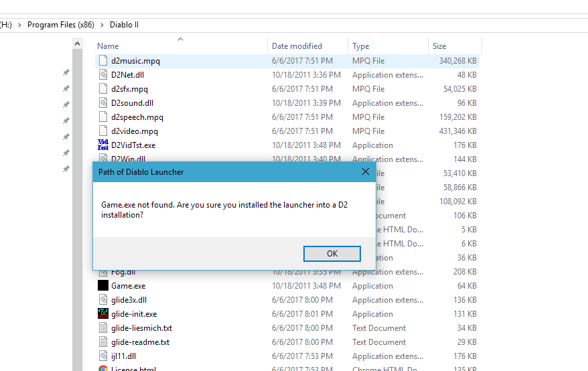Click the Path of Diablo Launcher title text
The width and height of the screenshot is (588, 371).
(x=141, y=172)
